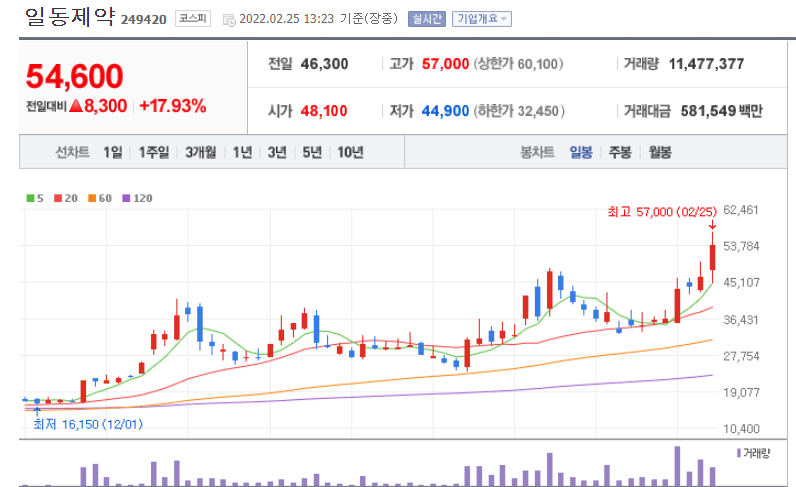Click the current price 54,600
796x487 pixels.
[x=75, y=76]
